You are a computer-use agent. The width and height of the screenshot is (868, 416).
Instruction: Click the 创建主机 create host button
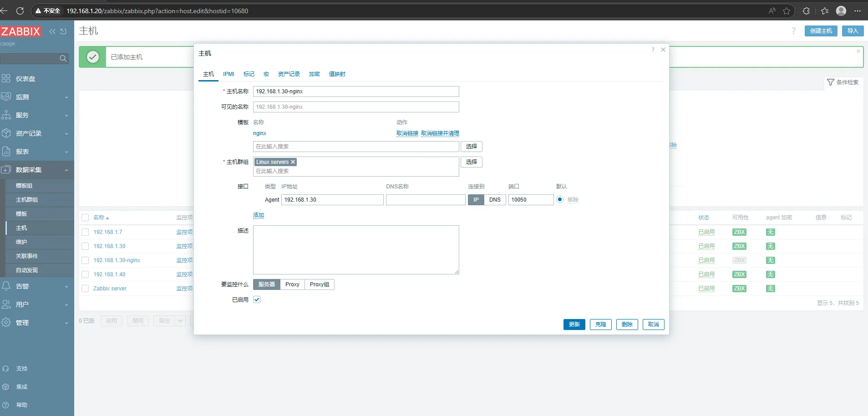pos(821,31)
